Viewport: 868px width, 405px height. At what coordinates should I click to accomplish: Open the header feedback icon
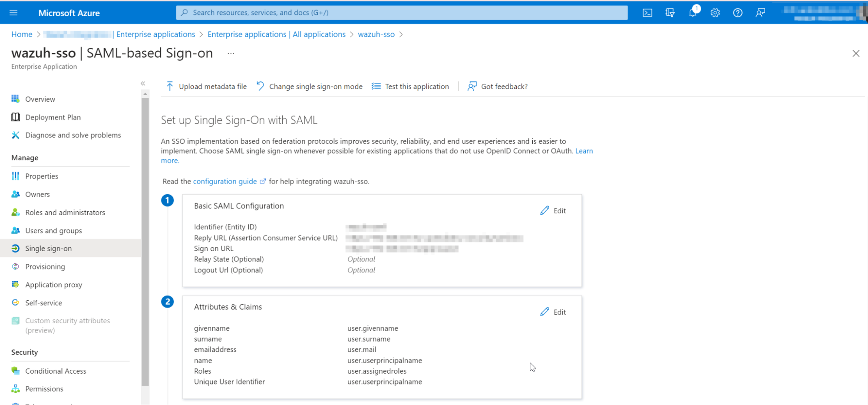(760, 13)
